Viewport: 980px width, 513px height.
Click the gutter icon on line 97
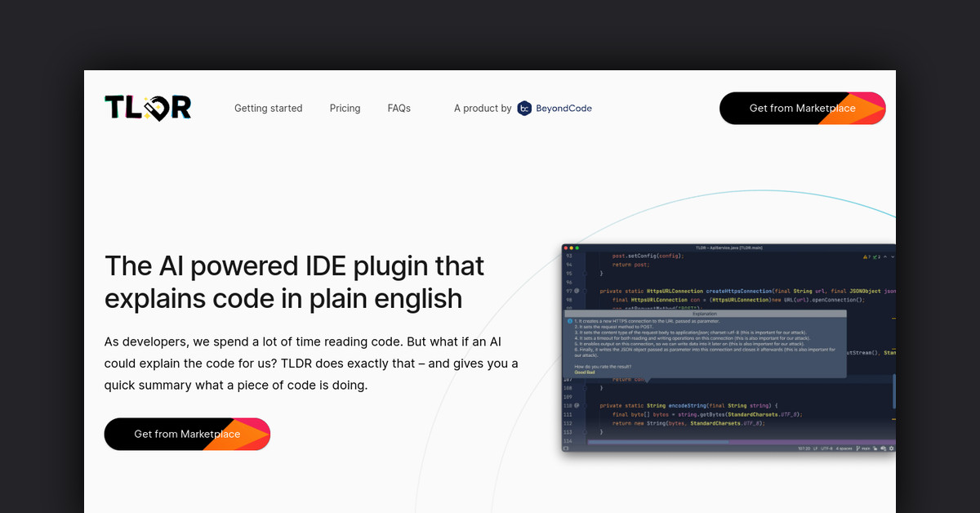(577, 291)
